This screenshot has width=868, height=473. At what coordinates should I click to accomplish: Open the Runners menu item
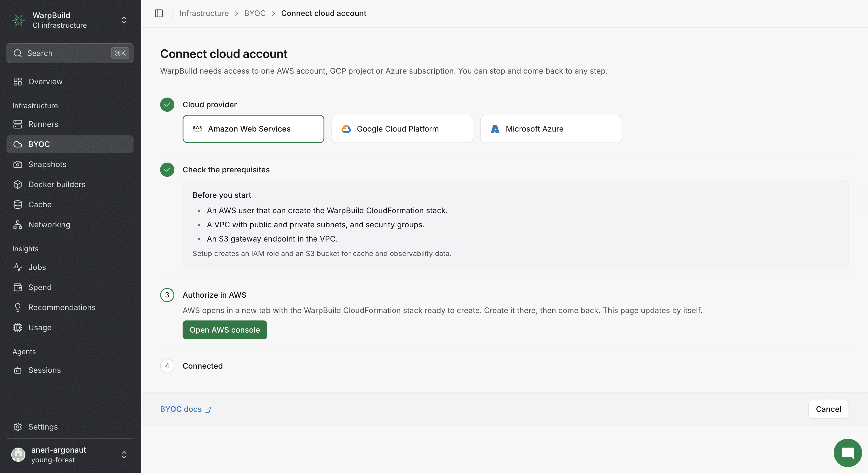[x=70, y=124]
